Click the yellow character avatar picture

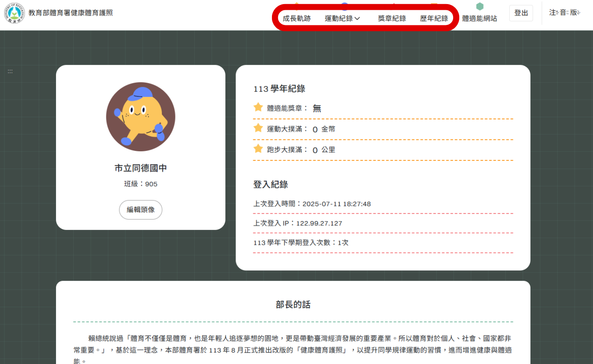click(x=141, y=117)
